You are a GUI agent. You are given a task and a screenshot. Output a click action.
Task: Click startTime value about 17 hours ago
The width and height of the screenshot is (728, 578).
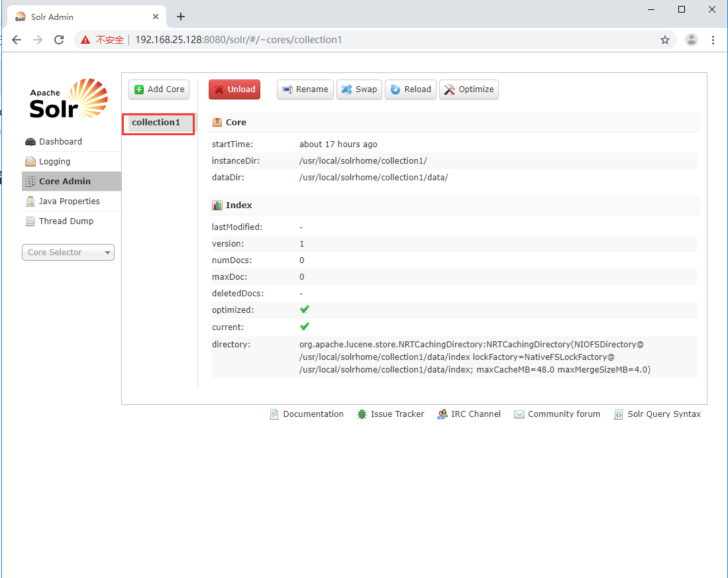coord(338,144)
